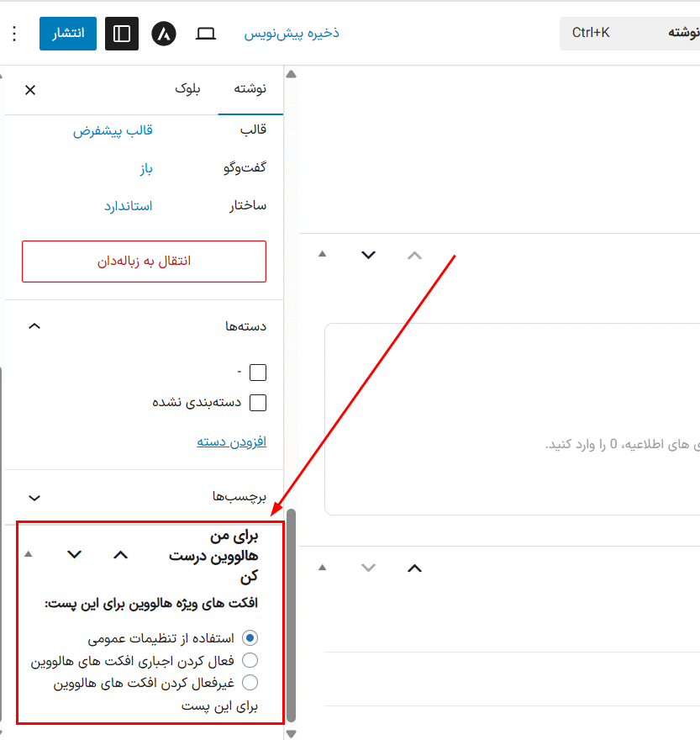Move Halloween meta box up with chevron icon

[120, 555]
